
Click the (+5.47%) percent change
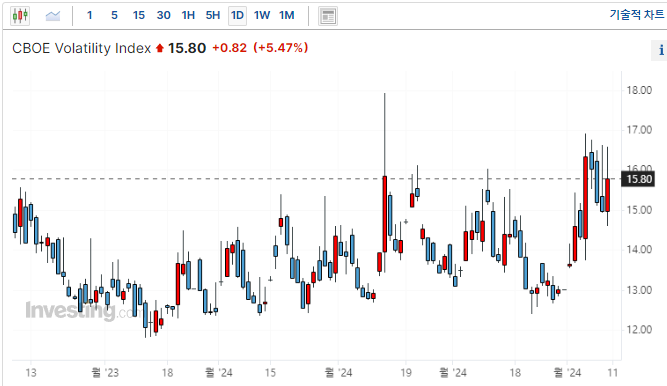[281, 48]
